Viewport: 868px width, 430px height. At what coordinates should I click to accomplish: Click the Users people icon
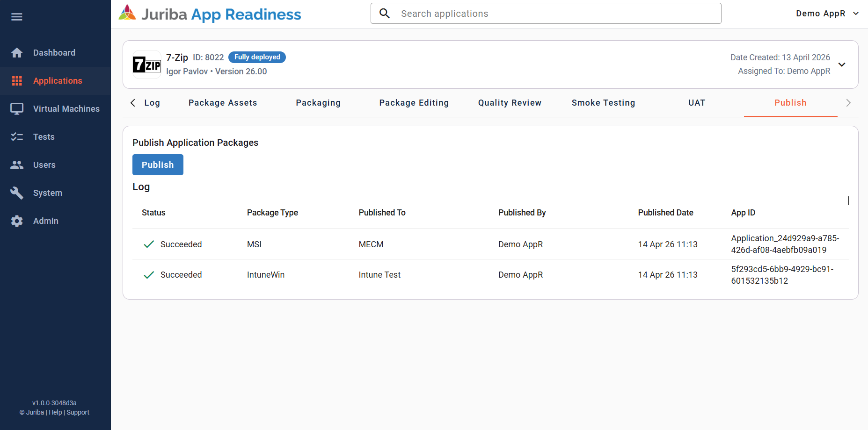coord(17,165)
